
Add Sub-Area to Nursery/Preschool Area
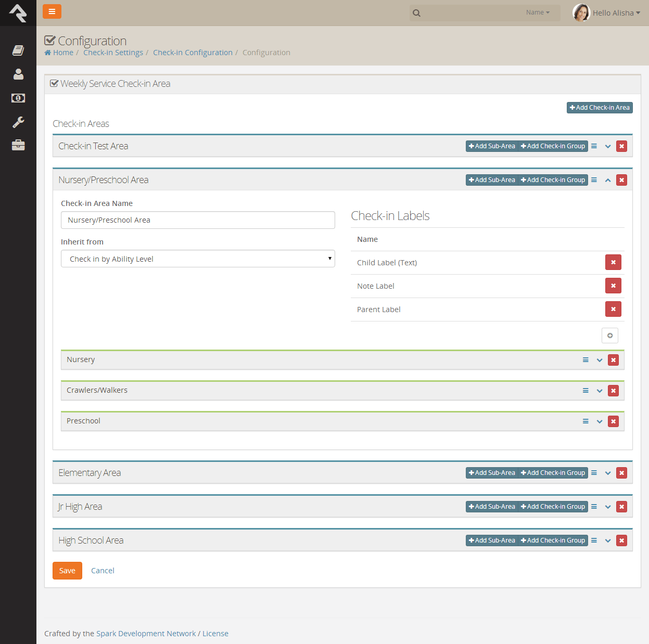[492, 180]
